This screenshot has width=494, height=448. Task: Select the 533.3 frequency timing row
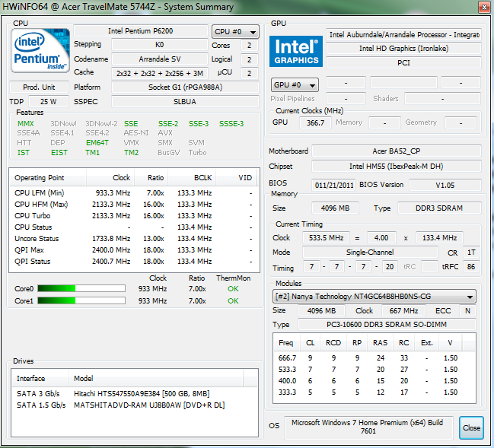tap(374, 370)
